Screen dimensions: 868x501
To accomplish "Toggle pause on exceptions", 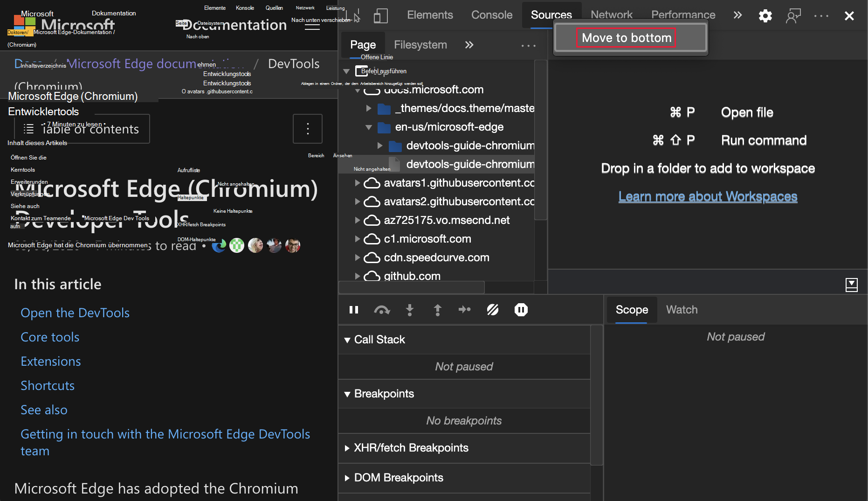I will pos(521,310).
